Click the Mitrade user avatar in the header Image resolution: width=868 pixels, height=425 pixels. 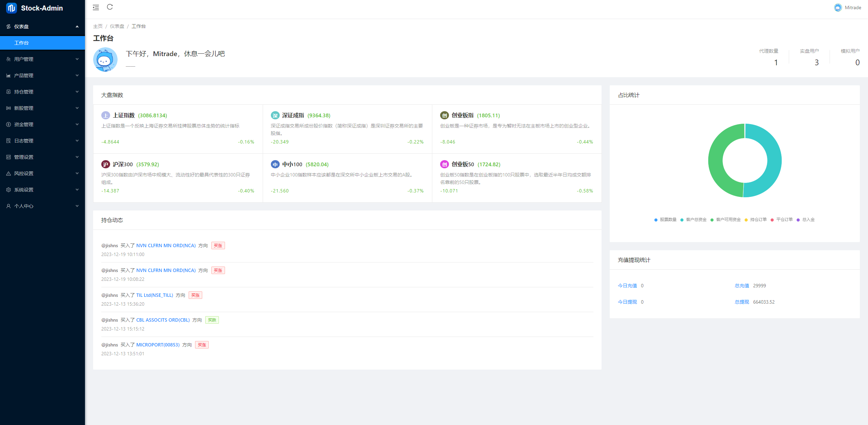click(x=838, y=7)
